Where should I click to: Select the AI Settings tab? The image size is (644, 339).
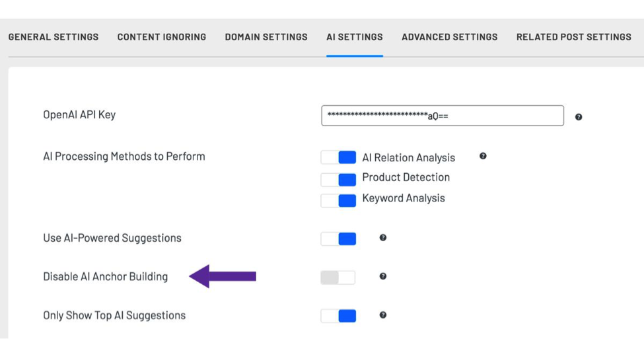coord(355,37)
